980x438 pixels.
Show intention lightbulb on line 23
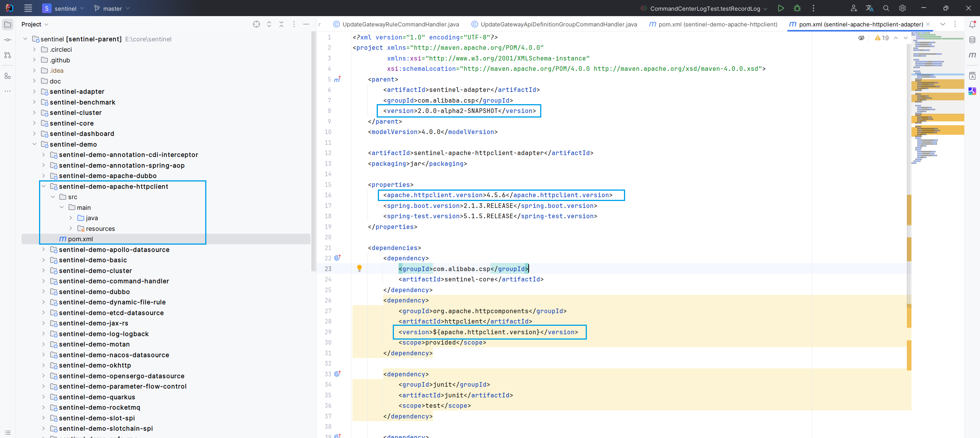tap(359, 268)
